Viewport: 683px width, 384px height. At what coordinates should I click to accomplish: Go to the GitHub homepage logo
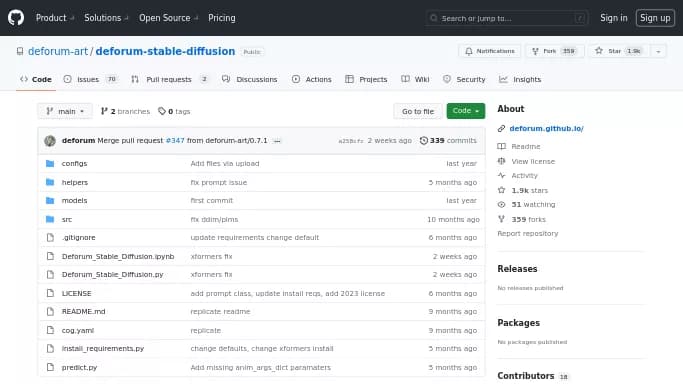click(16, 18)
